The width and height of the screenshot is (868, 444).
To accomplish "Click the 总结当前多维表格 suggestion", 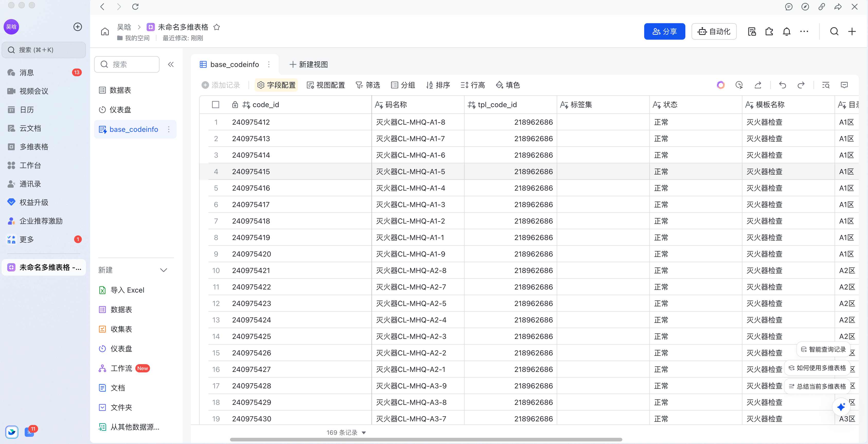I will 817,386.
